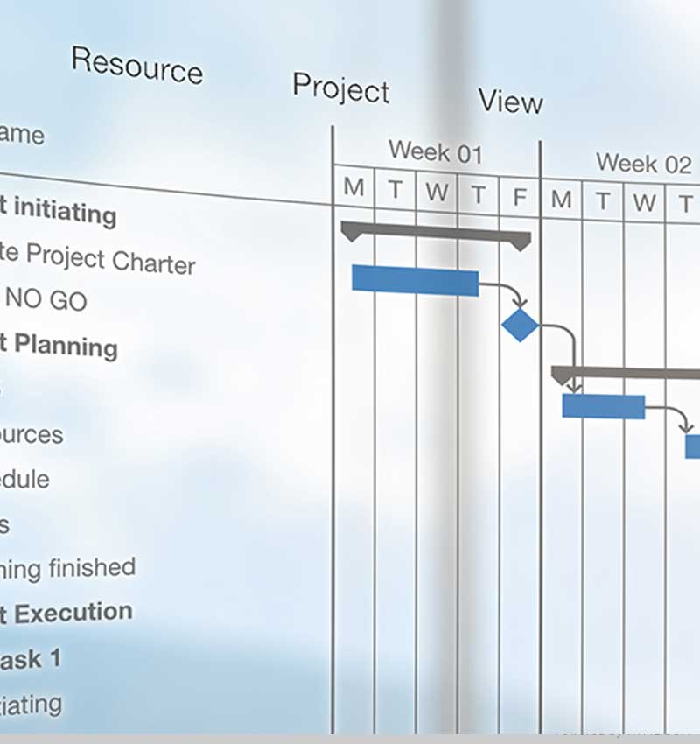Image resolution: width=700 pixels, height=744 pixels.
Task: Select the Project Charter task bar
Action: tap(416, 281)
